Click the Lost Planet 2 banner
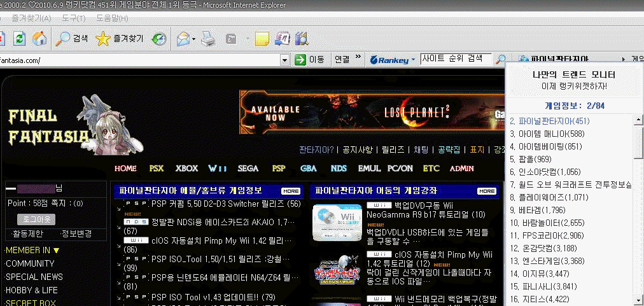This screenshot has height=306, width=644. coord(372,112)
